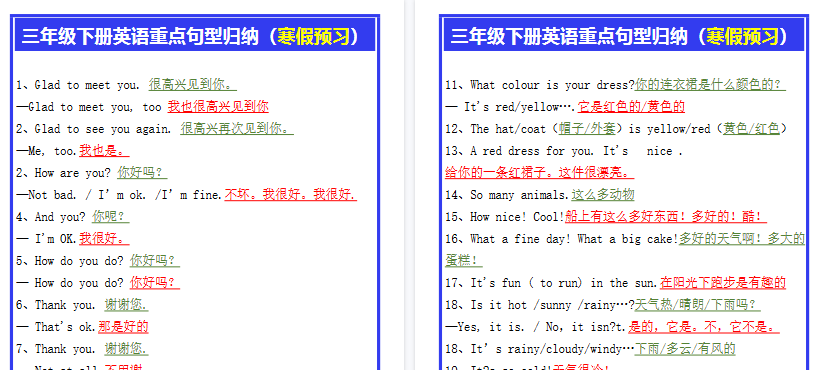Click the translation 它是红色的/黄色的

point(631,106)
